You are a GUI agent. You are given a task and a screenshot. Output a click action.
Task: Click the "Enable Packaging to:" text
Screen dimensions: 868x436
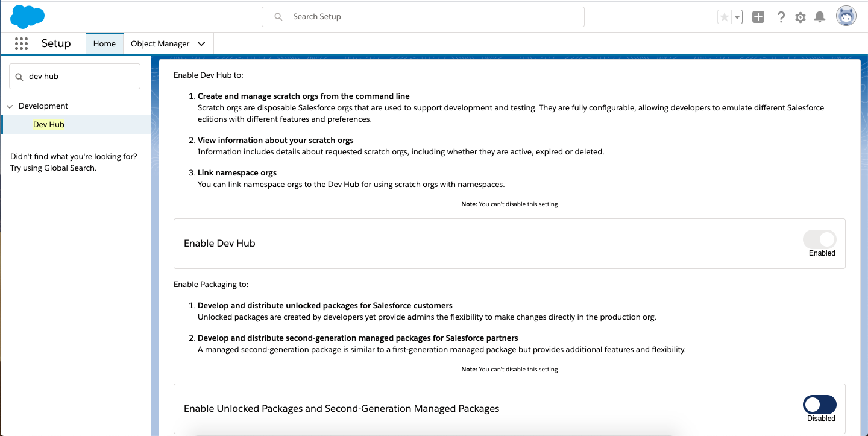211,284
